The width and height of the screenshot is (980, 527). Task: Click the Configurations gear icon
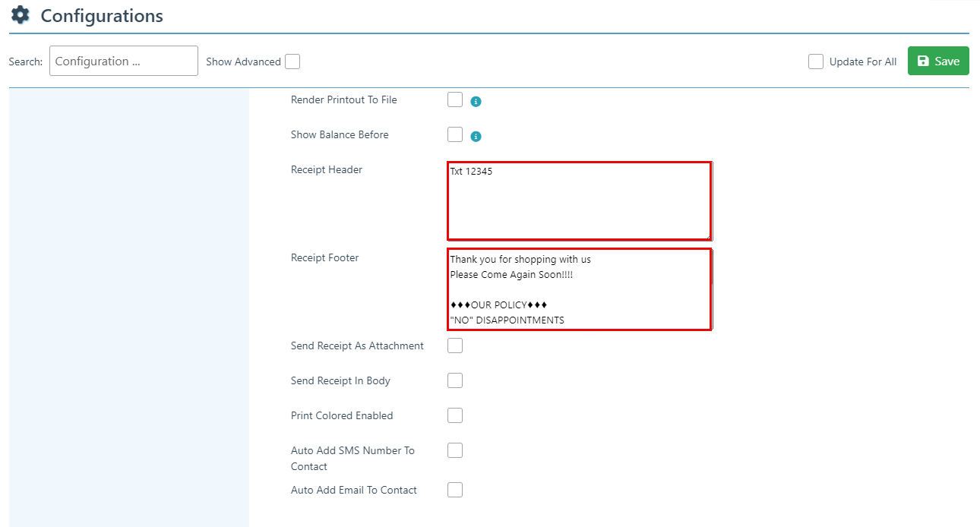(21, 15)
